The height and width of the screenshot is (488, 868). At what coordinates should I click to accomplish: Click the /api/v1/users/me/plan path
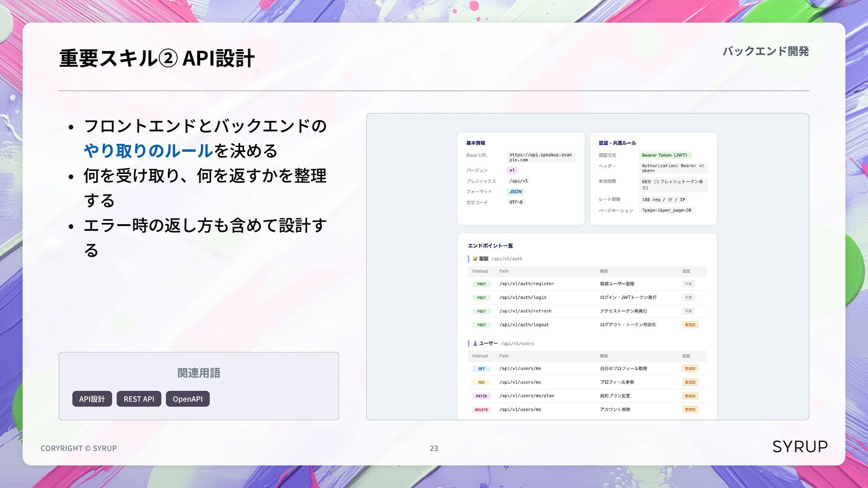527,395
